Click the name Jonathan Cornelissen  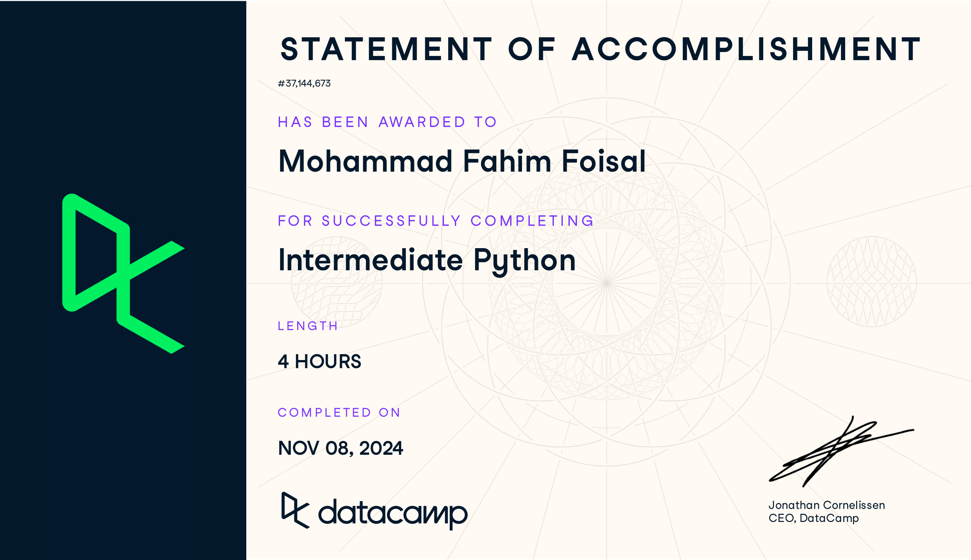pyautogui.click(x=827, y=505)
